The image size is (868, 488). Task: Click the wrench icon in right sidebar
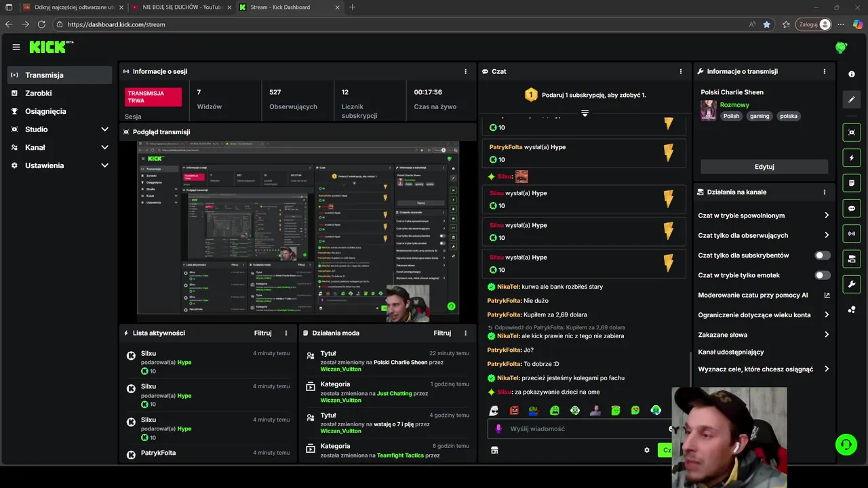852,284
